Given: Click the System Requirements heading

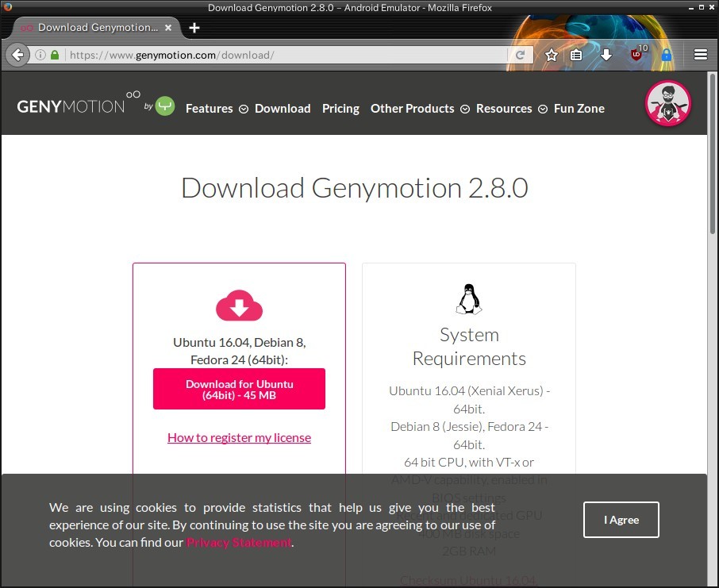Looking at the screenshot, I should coord(469,347).
